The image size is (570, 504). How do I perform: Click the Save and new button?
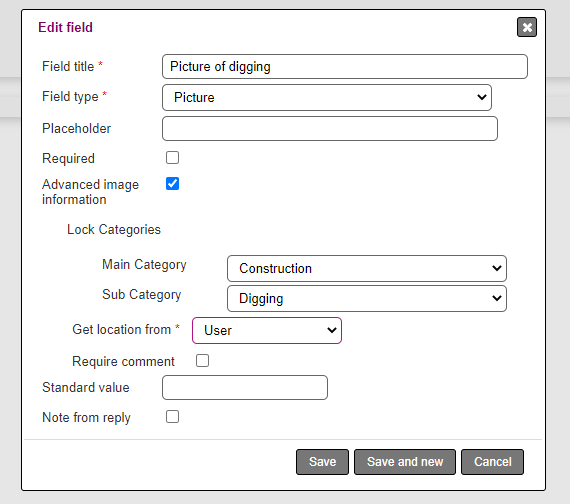[405, 462]
